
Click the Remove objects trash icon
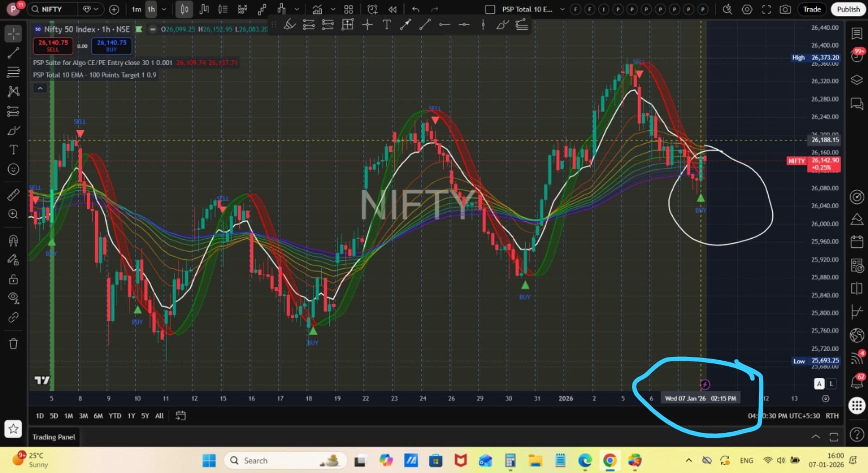(14, 343)
